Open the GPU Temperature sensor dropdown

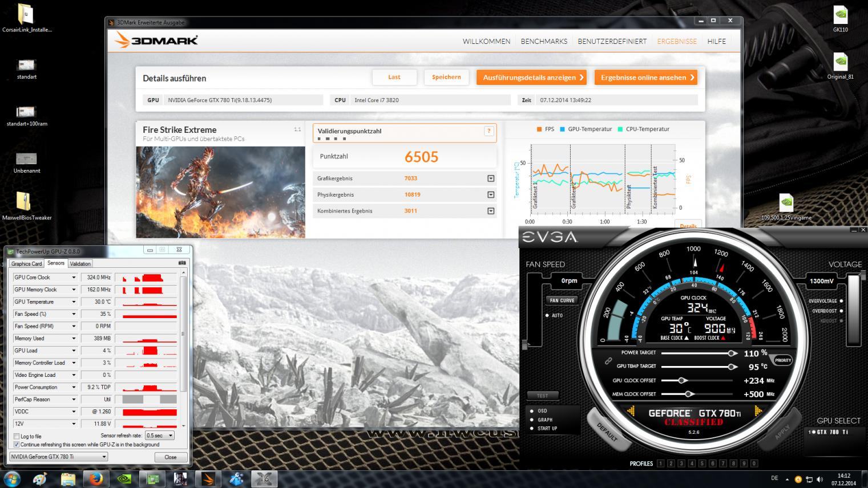click(73, 302)
